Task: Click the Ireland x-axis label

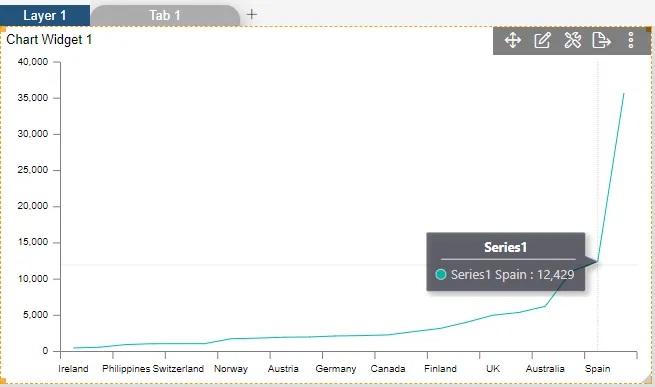Action: point(73,369)
